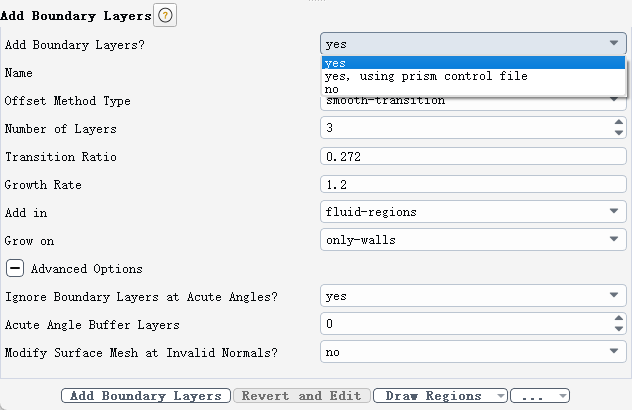Open the Add Boundary Layers help icon
The height and width of the screenshot is (410, 632).
[x=165, y=15]
